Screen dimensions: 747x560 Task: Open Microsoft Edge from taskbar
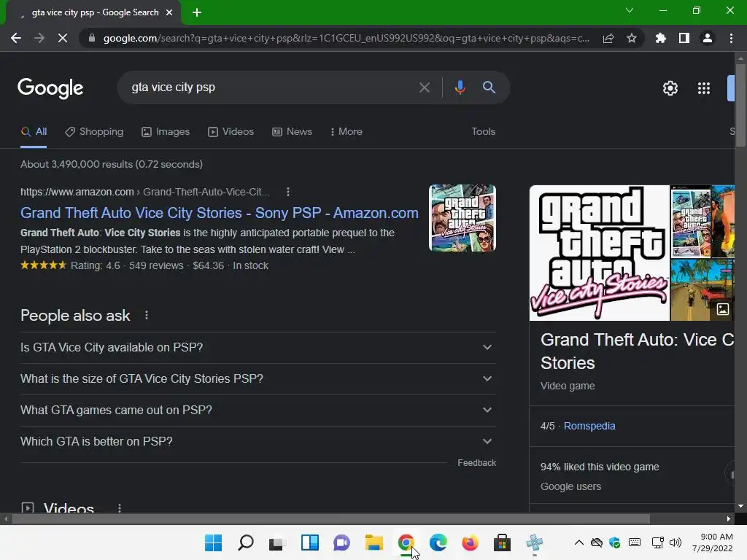pos(438,542)
